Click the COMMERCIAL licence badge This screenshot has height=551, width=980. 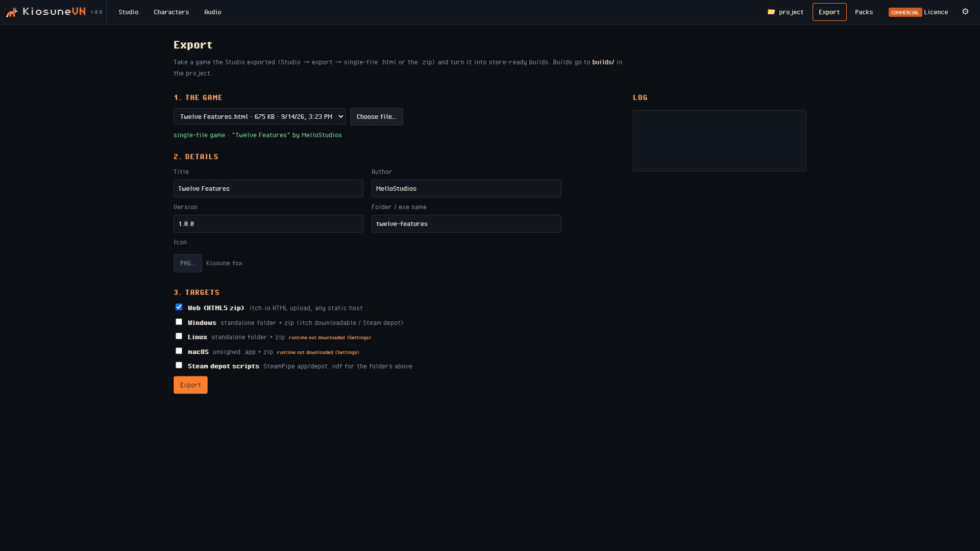pos(905,12)
